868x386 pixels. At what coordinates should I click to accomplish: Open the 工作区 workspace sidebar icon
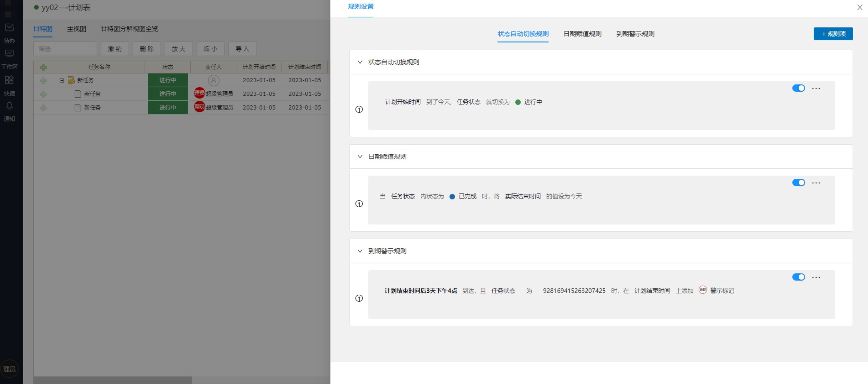point(9,53)
